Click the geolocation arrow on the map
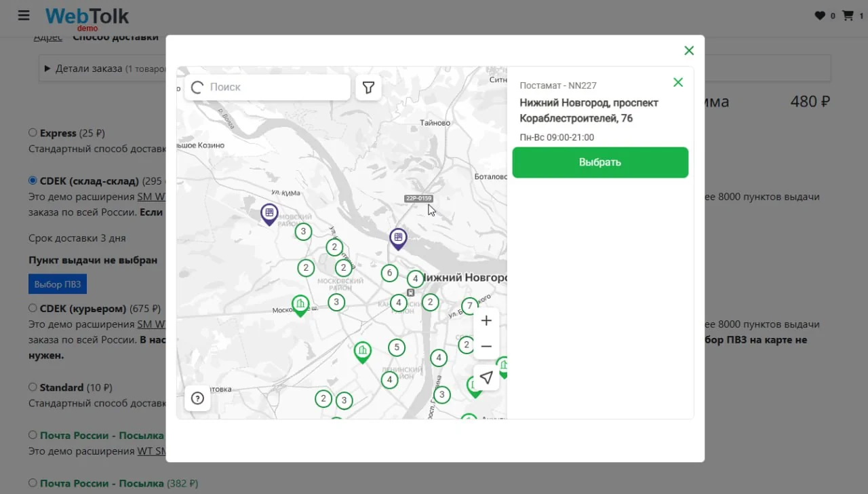The height and width of the screenshot is (494, 868). [x=486, y=378]
